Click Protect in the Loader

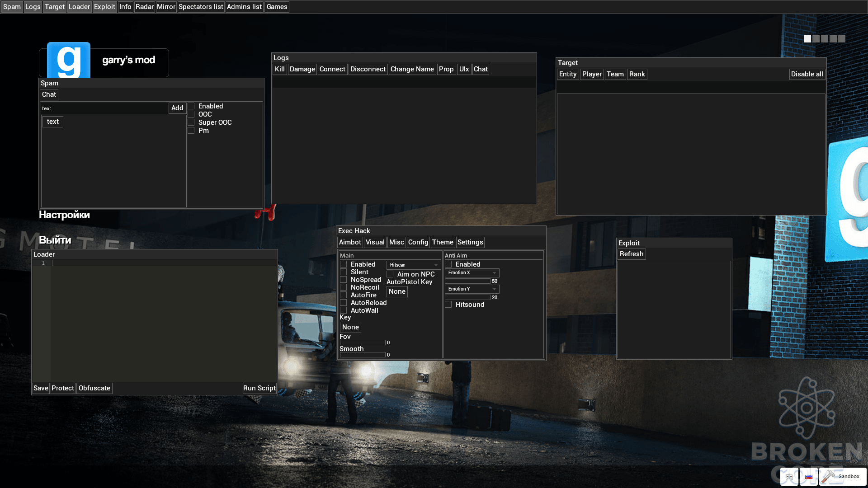(63, 388)
